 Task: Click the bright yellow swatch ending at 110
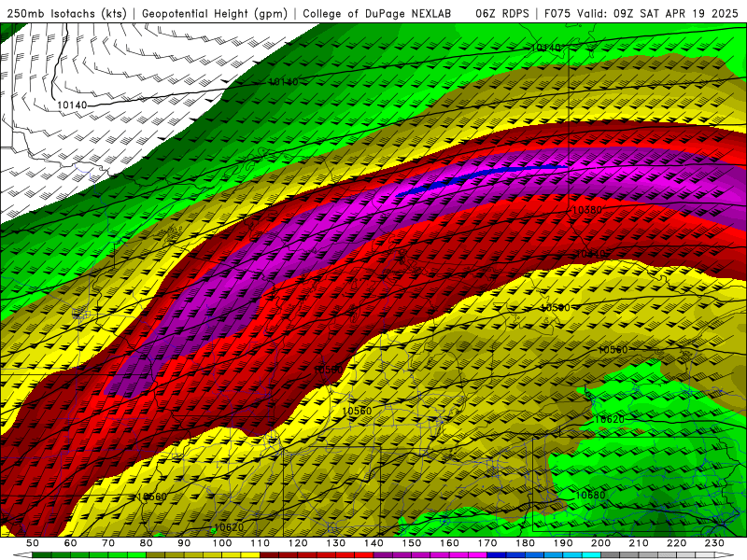(250, 555)
